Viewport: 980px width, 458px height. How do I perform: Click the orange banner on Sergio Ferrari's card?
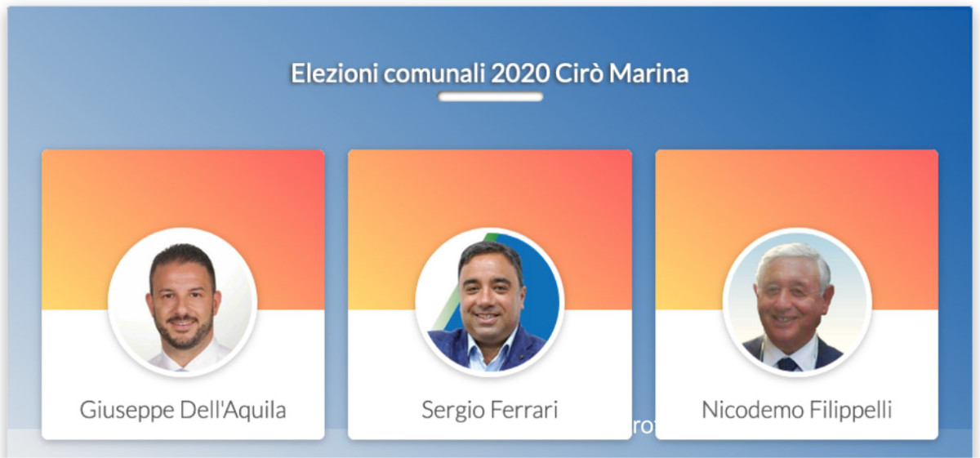pos(489,188)
